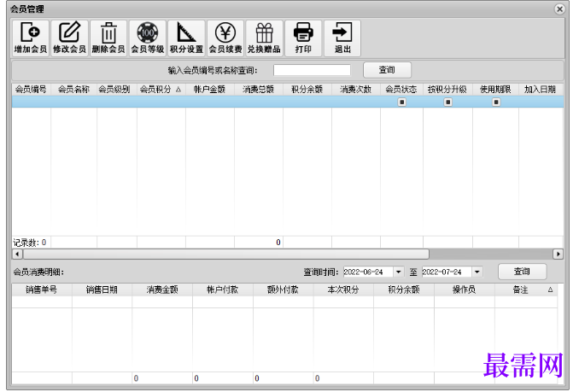
Task: Click the 消费金额 column header
Action: pos(162,290)
